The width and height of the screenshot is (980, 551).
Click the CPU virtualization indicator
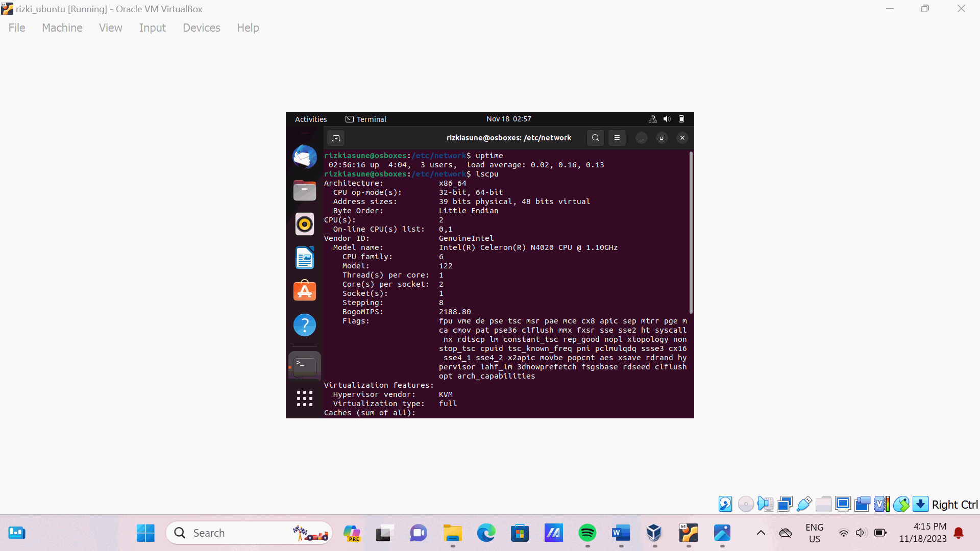(881, 504)
